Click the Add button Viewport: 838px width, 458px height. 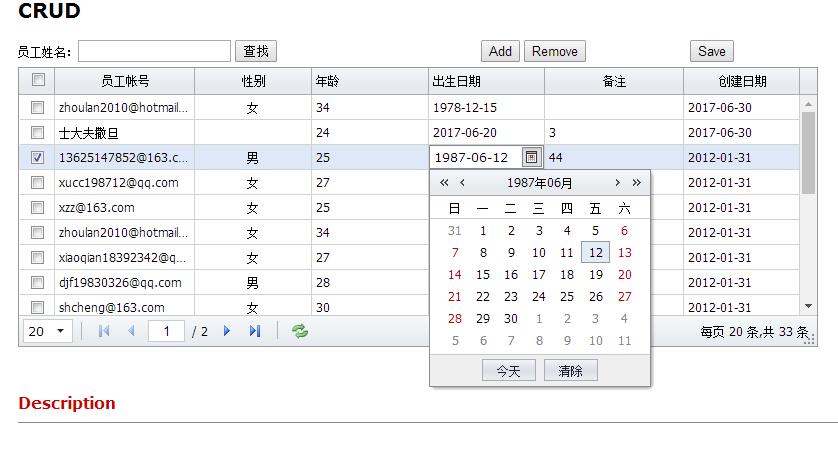click(x=500, y=51)
